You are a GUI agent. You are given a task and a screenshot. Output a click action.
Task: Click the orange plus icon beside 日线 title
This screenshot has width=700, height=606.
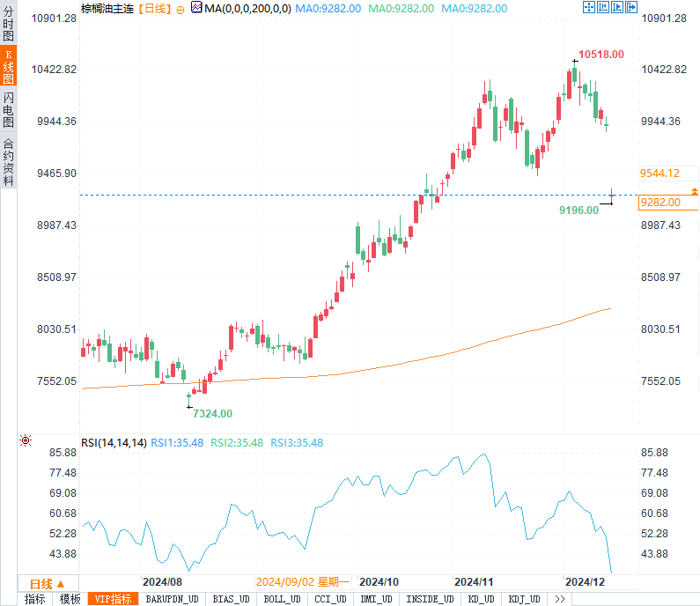pos(181,8)
